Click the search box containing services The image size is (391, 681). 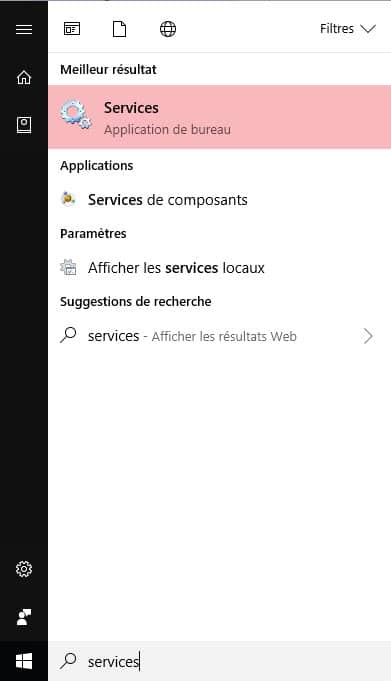pyautogui.click(x=219, y=661)
